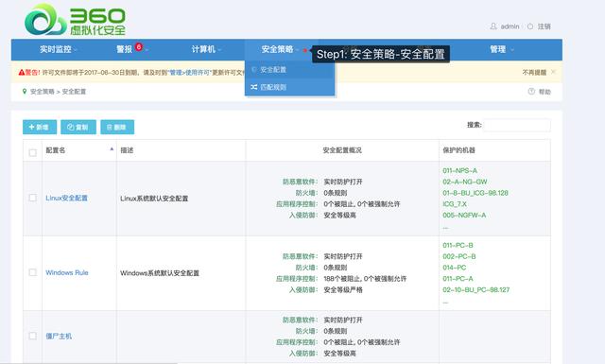Click the Linux系统默认安全配置 description
Screen dimensions: 605x364
[x=154, y=199]
